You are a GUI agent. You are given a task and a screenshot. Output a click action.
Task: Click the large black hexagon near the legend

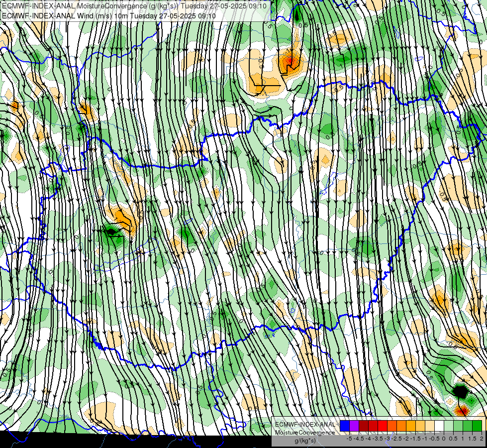pos(460,391)
